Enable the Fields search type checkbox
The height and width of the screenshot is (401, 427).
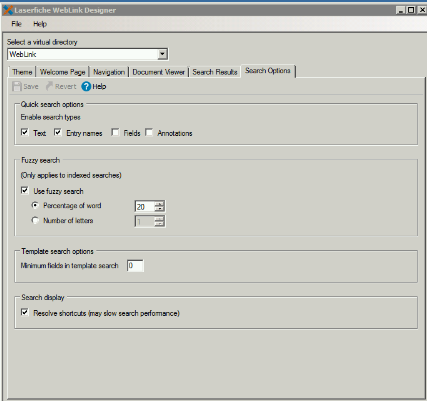coord(115,132)
